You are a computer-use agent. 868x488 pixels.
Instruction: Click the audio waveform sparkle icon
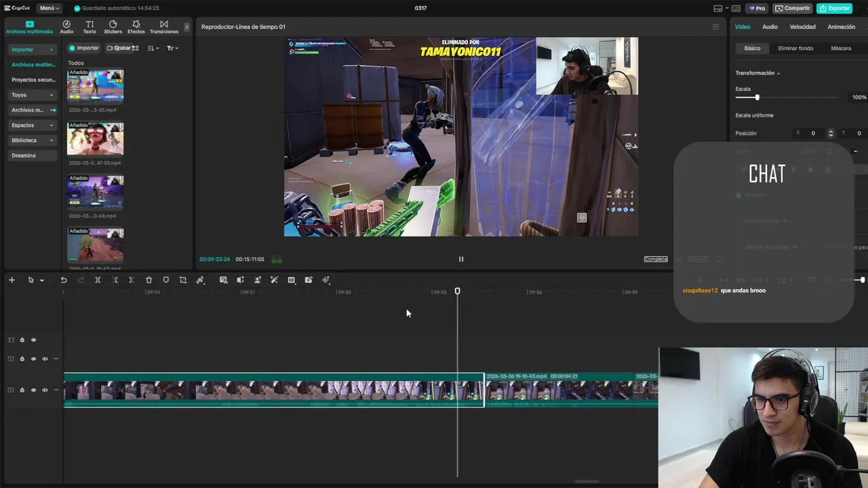[x=325, y=280]
